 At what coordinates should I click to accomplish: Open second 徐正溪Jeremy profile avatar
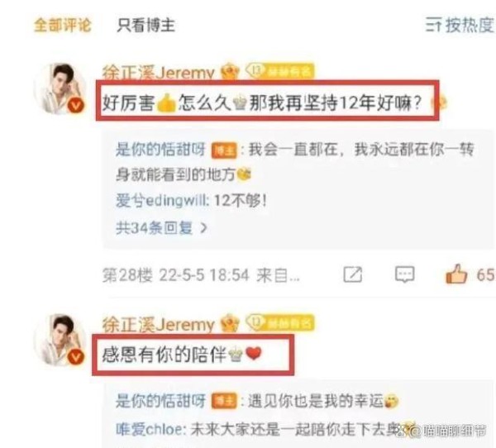[62, 340]
